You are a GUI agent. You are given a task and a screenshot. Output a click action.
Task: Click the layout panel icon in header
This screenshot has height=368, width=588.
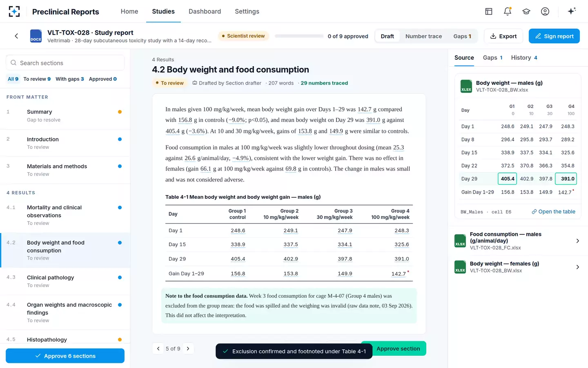pyautogui.click(x=489, y=11)
